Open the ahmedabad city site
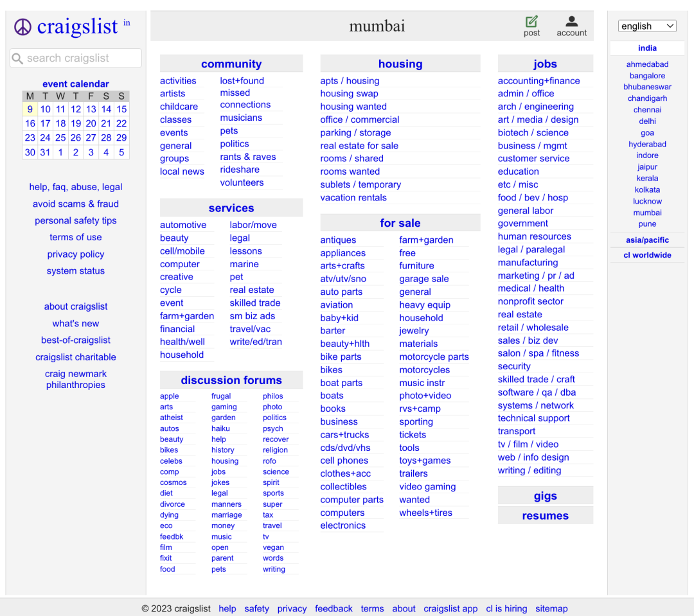This screenshot has height=616, width=694. pos(647,64)
